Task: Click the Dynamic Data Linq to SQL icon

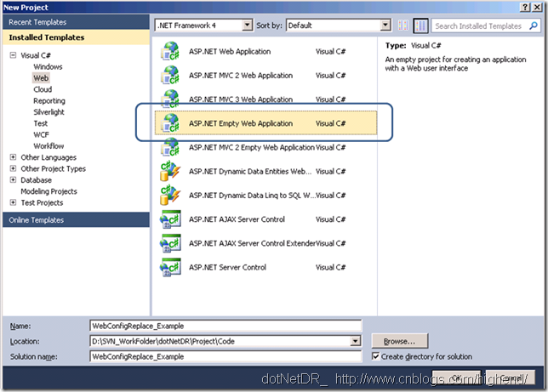Action: 170,196
